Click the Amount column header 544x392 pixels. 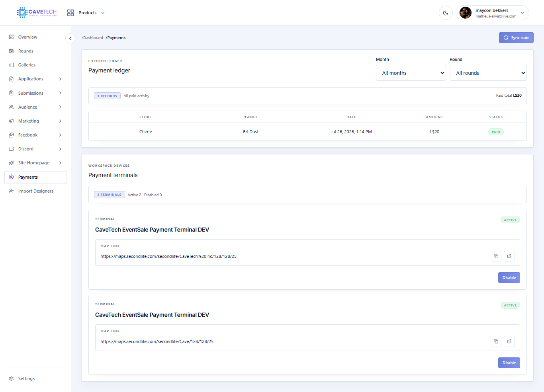coord(434,117)
